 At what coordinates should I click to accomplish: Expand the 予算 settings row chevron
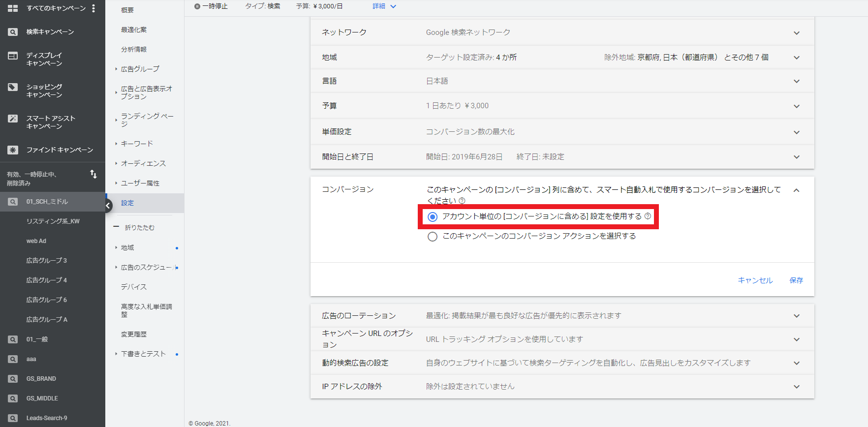point(797,106)
